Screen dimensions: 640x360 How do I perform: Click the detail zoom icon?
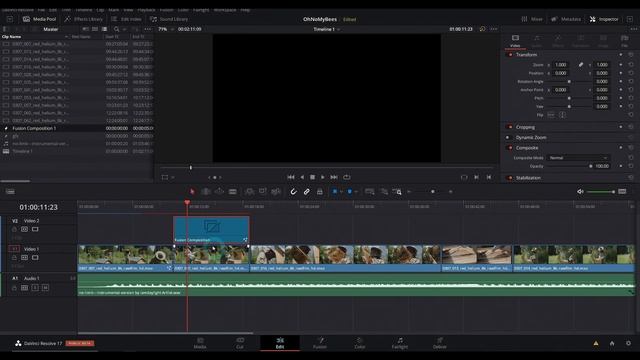pos(384,191)
